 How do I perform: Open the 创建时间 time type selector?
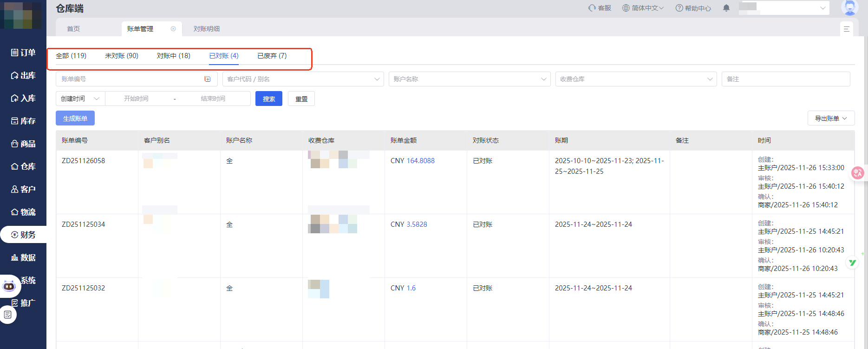tap(80, 99)
